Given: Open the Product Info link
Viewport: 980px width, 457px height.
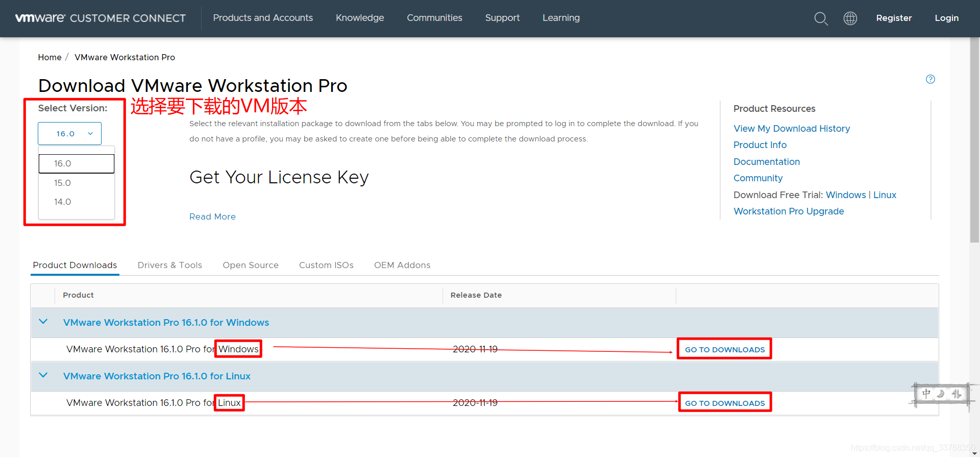Looking at the screenshot, I should click(x=760, y=145).
